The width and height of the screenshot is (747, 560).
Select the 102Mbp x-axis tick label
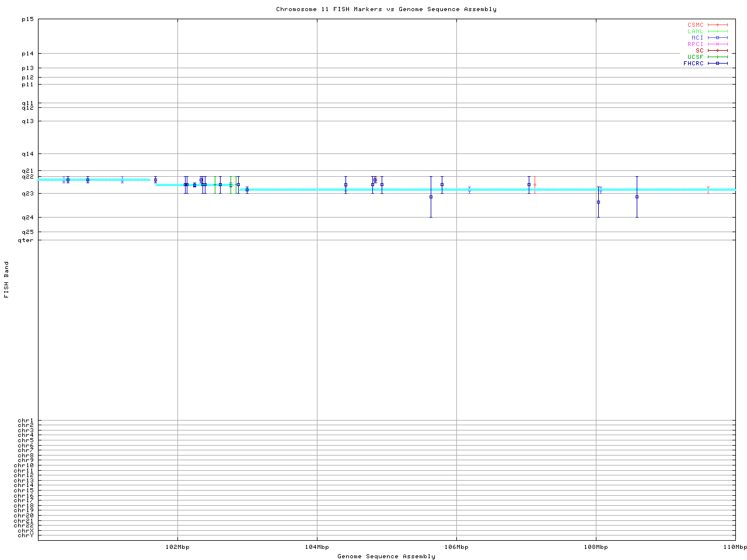point(177,547)
